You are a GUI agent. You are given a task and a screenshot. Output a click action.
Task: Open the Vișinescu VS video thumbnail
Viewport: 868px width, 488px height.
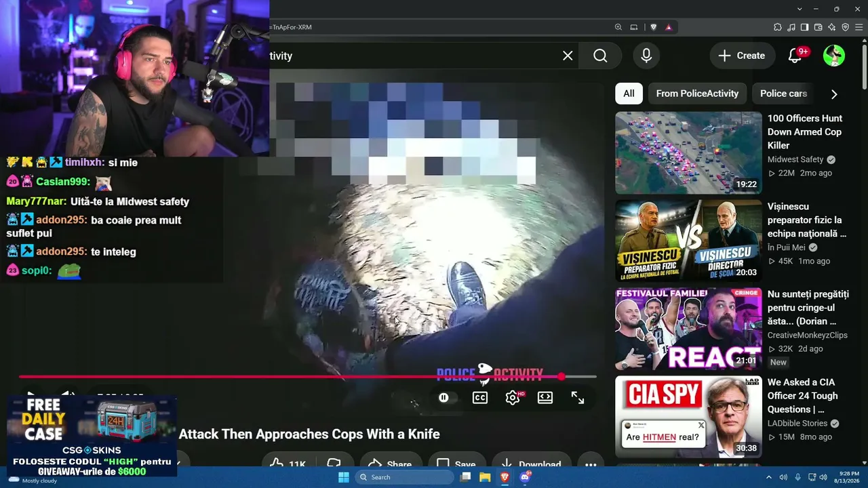tap(688, 241)
